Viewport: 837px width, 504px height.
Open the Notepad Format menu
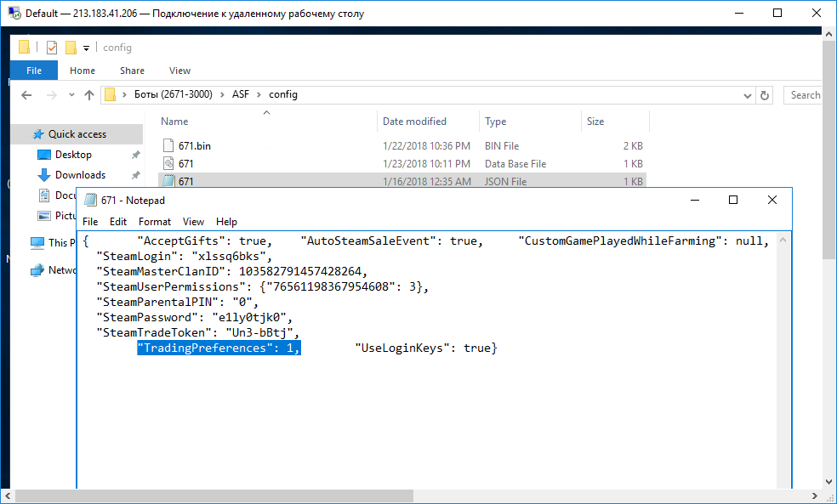(154, 221)
